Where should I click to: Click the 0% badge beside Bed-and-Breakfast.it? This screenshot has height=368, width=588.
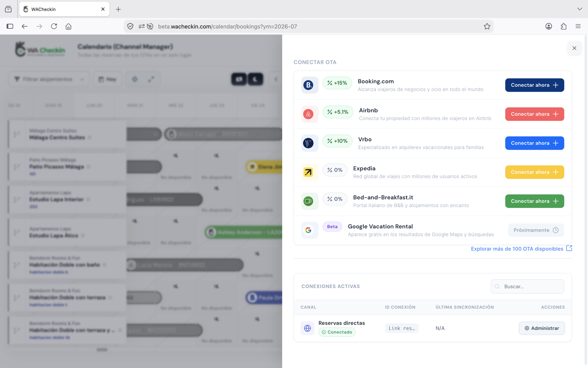click(x=335, y=199)
